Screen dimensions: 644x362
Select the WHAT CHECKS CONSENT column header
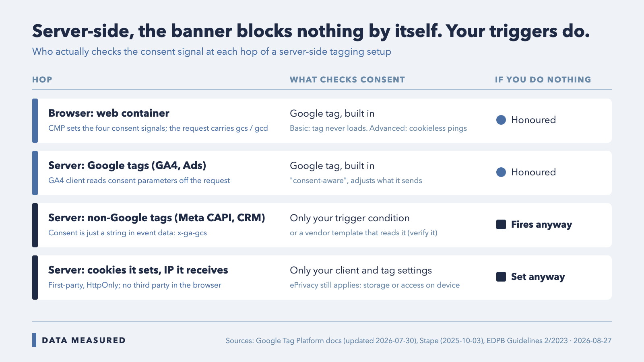click(x=347, y=80)
